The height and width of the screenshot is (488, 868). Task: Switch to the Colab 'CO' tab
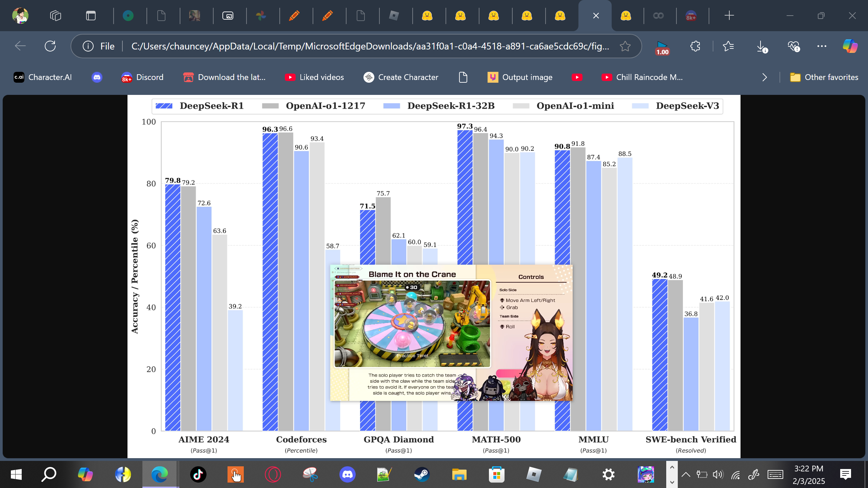pyautogui.click(x=658, y=16)
